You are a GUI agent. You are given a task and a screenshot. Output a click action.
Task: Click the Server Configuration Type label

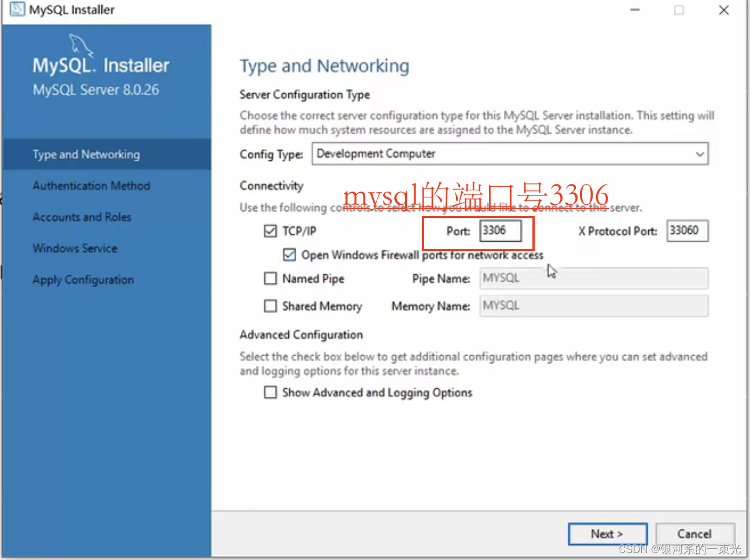(305, 94)
